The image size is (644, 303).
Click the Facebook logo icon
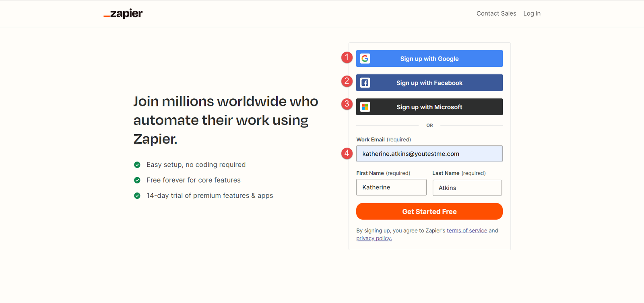[x=365, y=83]
